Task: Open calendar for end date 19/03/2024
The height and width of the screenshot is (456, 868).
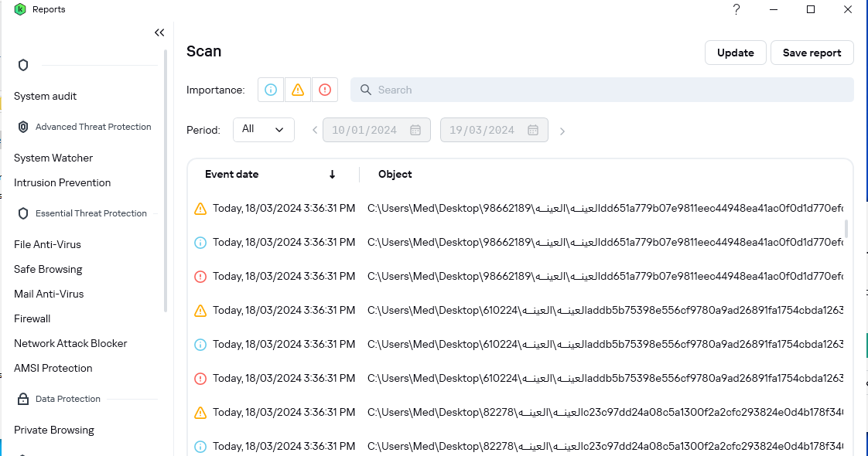Action: coord(532,130)
